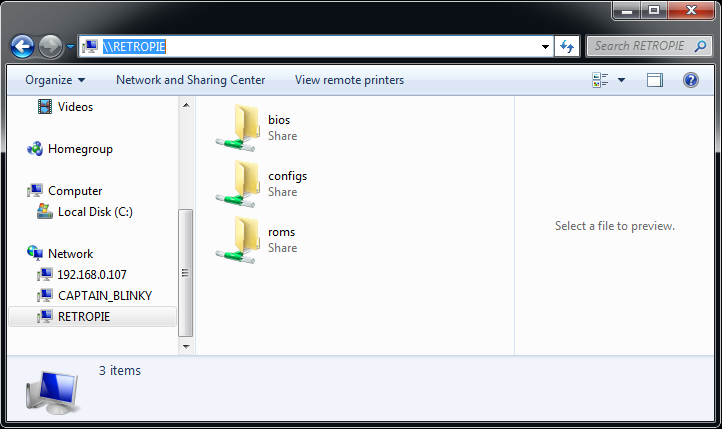Screen dimensions: 722x429
Task: Select Computer in the navigation pane
Action: [x=75, y=191]
